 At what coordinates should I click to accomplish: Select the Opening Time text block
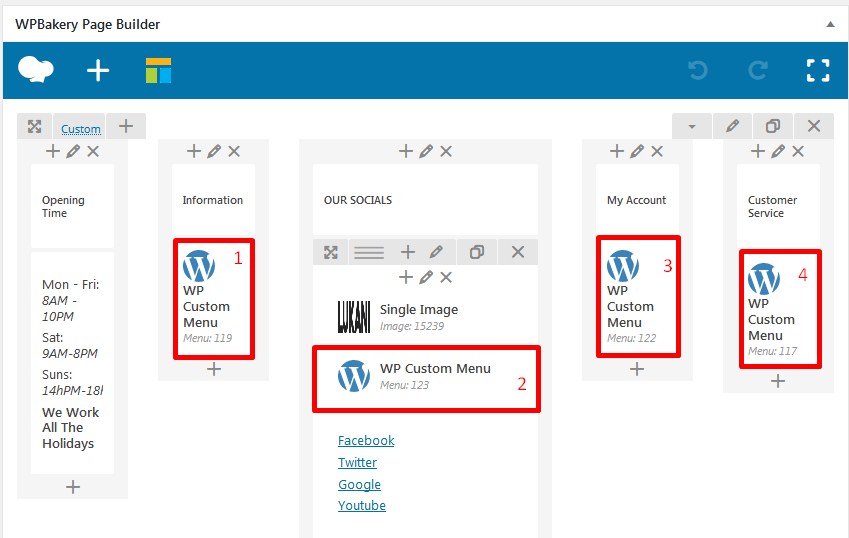(x=73, y=206)
